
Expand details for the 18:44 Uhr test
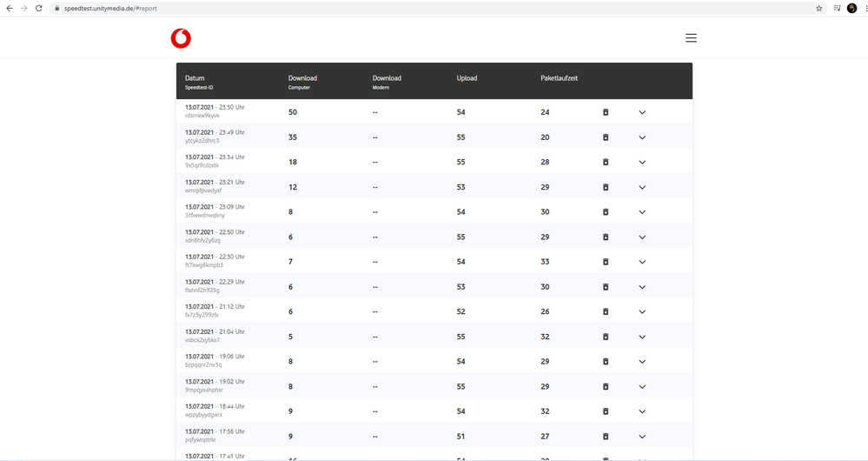coord(642,411)
